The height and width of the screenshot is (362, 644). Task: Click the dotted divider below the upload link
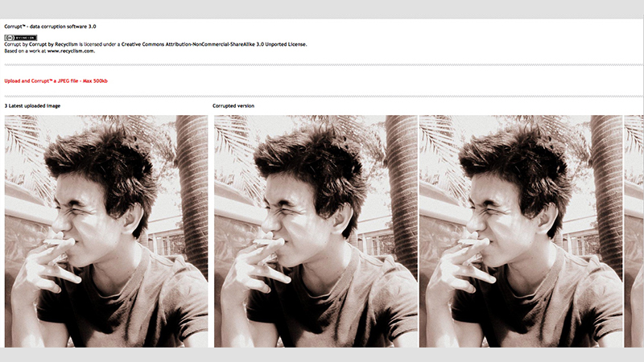322,97
